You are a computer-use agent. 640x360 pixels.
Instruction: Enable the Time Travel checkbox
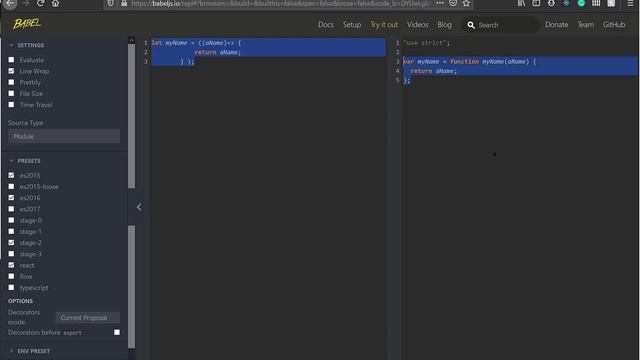point(11,105)
